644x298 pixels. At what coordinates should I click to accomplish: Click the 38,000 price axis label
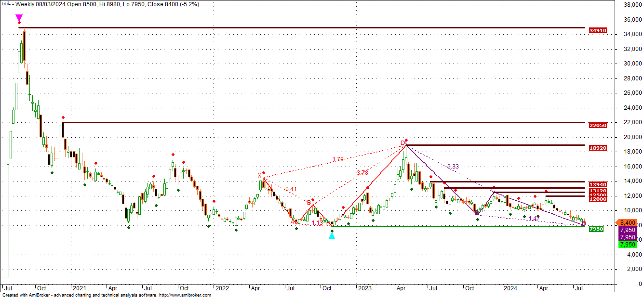[x=633, y=5]
